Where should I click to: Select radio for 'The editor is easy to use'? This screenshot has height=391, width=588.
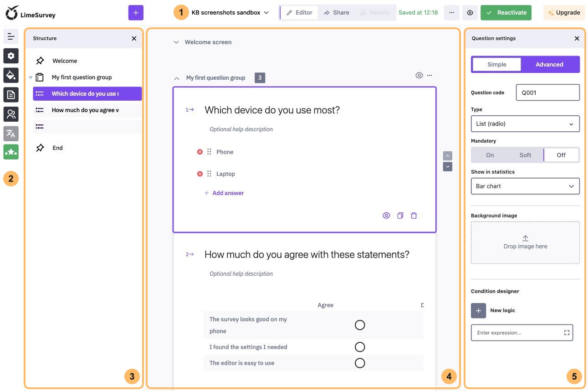[x=360, y=363]
